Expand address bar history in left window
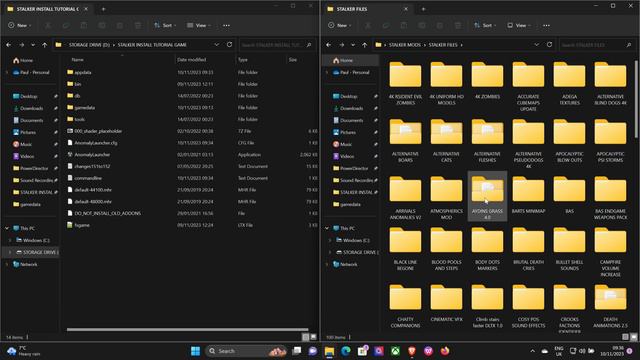This screenshot has width=640, height=360. tap(217, 45)
